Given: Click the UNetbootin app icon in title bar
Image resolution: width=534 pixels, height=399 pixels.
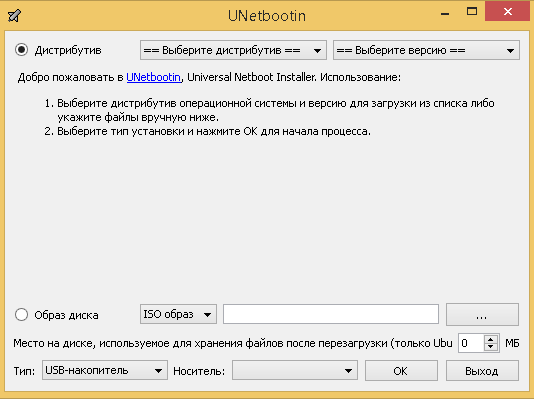Looking at the screenshot, I should [x=14, y=15].
